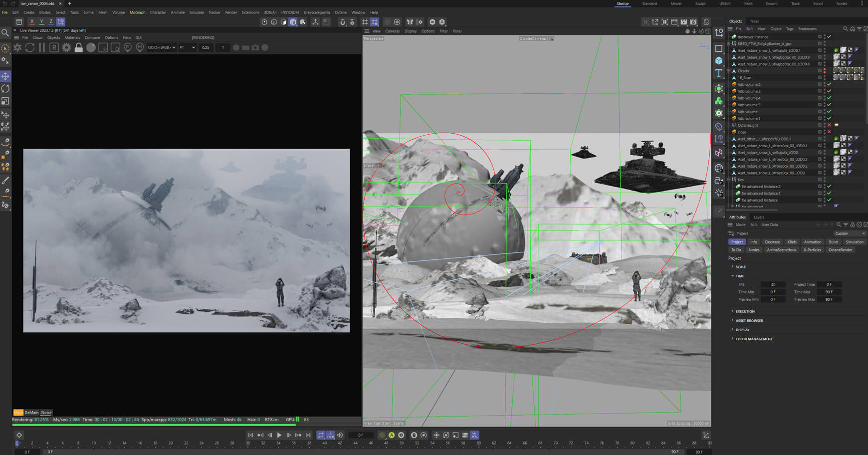
Task: Open Octane render settings gear icon
Action: (x=66, y=47)
